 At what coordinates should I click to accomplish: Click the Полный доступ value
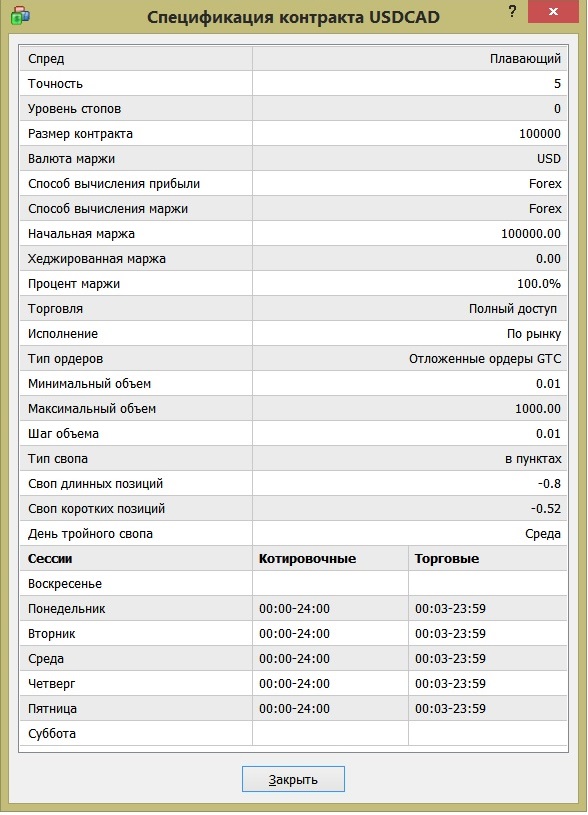click(513, 309)
